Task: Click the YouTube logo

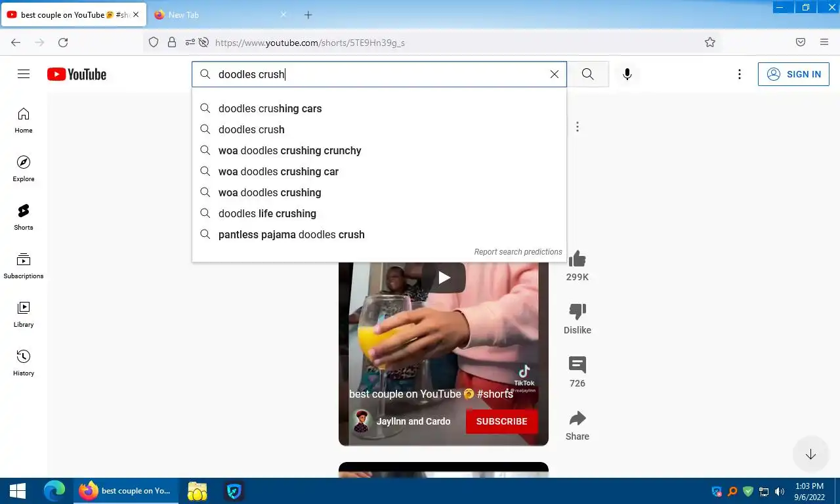Action: point(77,74)
